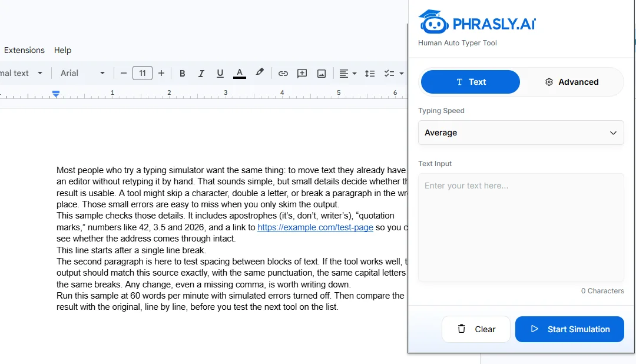
Task: Switch to the Advanced tab in Phrasly
Action: click(571, 82)
